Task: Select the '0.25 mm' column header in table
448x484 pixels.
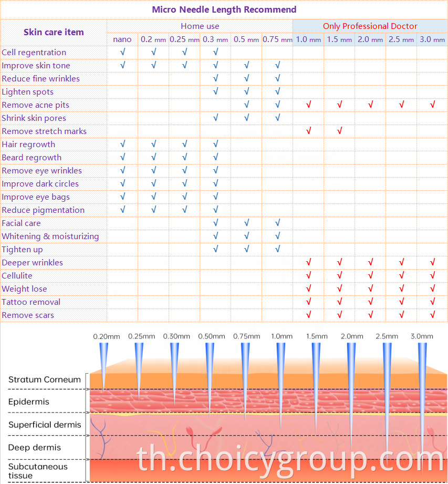Action: 184,39
